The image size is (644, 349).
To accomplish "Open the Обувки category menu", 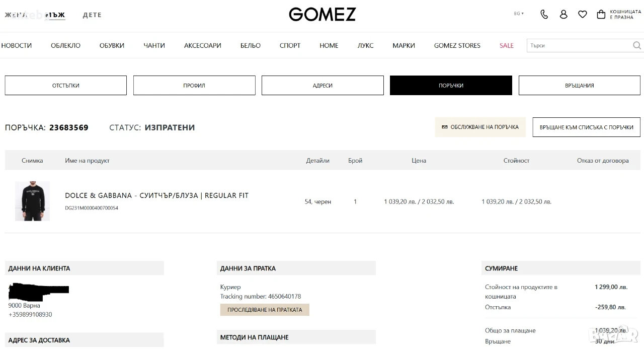I will pyautogui.click(x=112, y=45).
